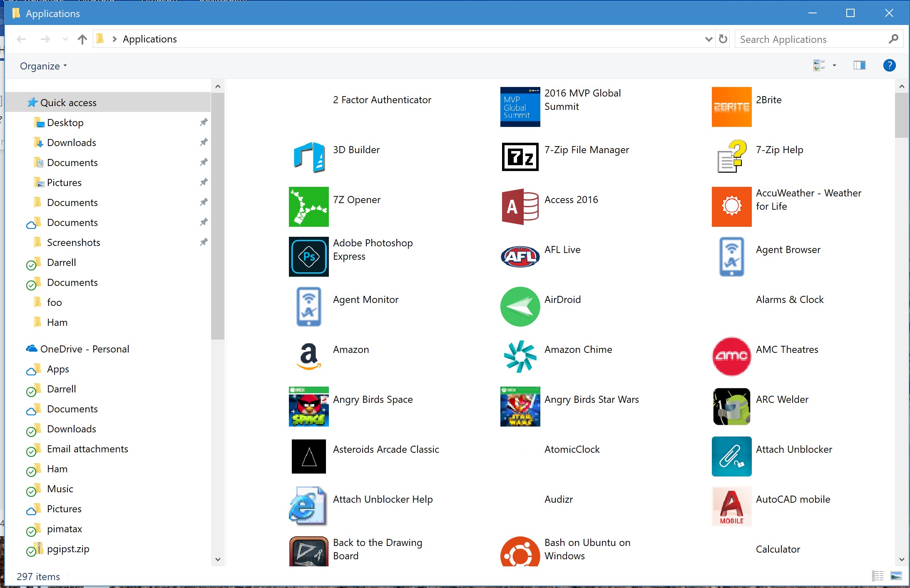910x588 pixels.
Task: Select the Alarms & Clock label
Action: click(790, 300)
